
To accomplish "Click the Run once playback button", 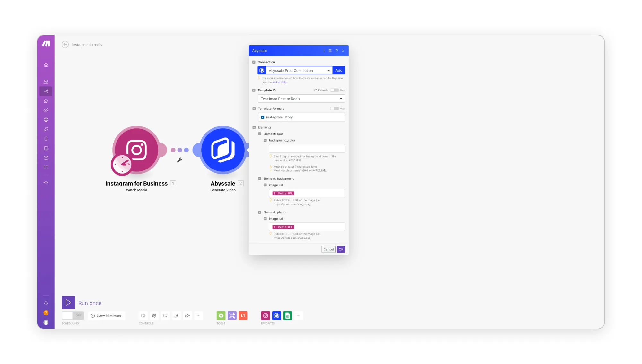I will (68, 303).
